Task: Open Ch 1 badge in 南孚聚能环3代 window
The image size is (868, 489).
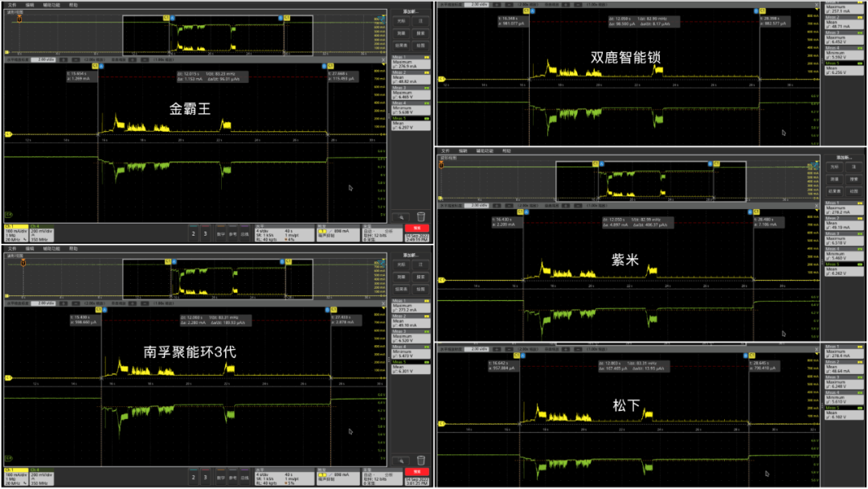Action: 16,477
